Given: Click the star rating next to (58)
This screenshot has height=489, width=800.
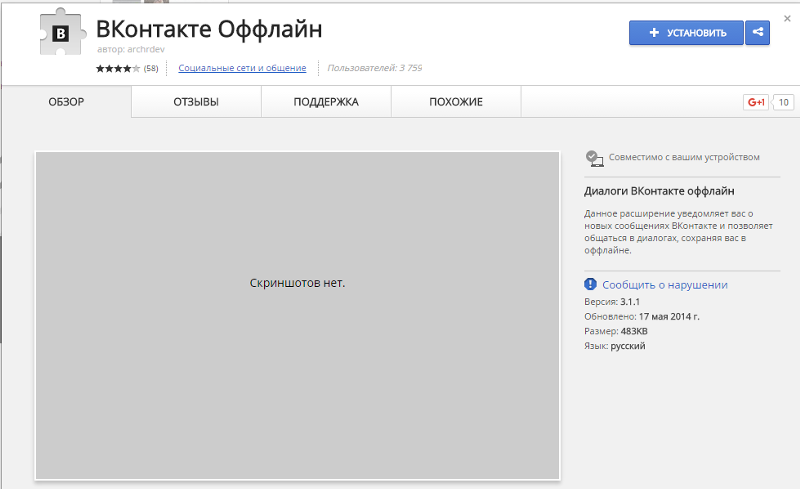Looking at the screenshot, I should point(118,68).
